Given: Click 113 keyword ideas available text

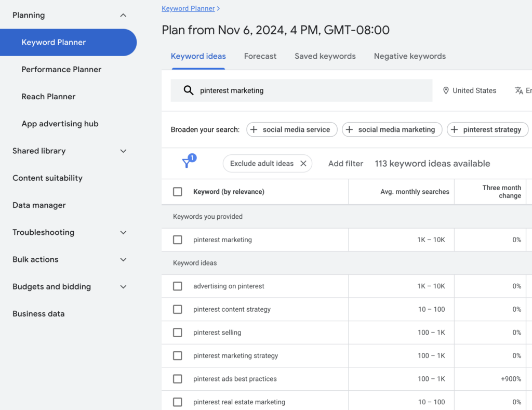Looking at the screenshot, I should coord(432,164).
